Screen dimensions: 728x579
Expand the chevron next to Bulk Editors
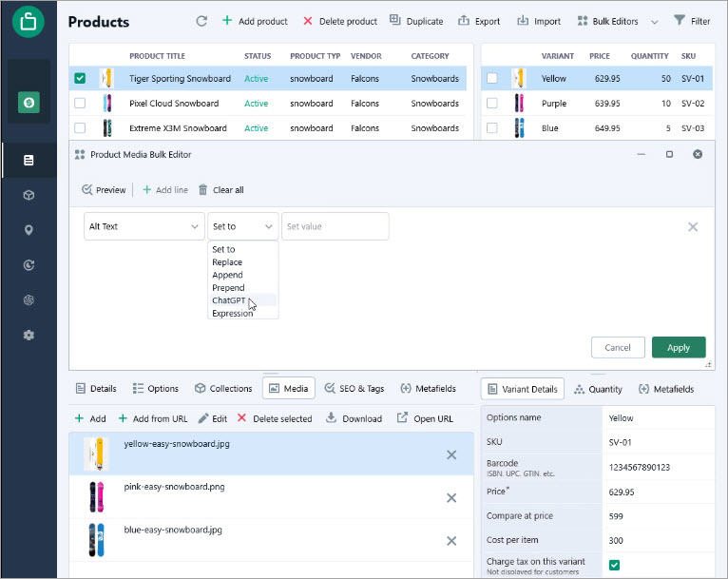[x=654, y=22]
